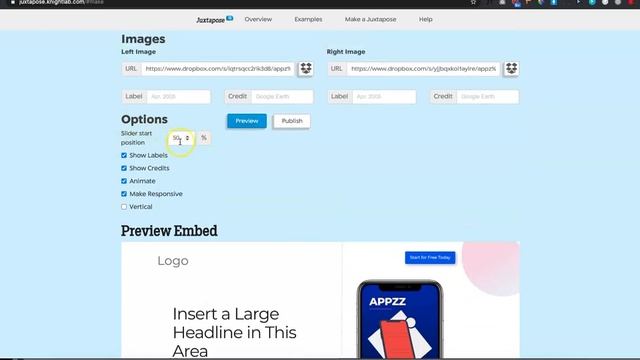Click the Options heading
Screen dimensions: 640x360
[144, 119]
